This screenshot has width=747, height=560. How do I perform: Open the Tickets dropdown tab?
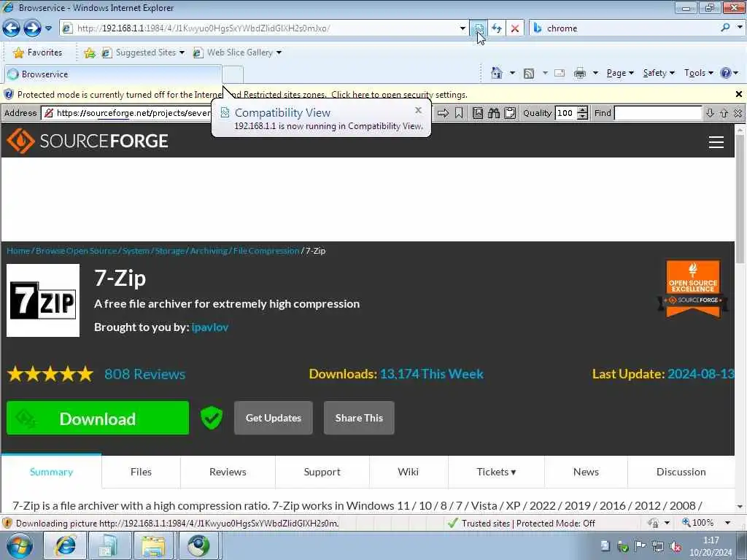[496, 472]
